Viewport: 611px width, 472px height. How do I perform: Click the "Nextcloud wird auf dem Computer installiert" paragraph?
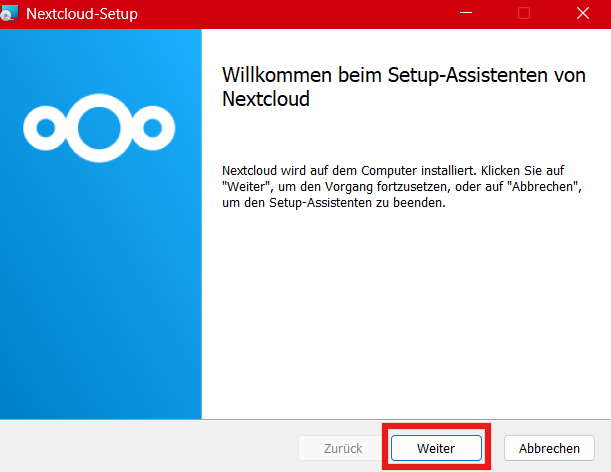pos(402,187)
